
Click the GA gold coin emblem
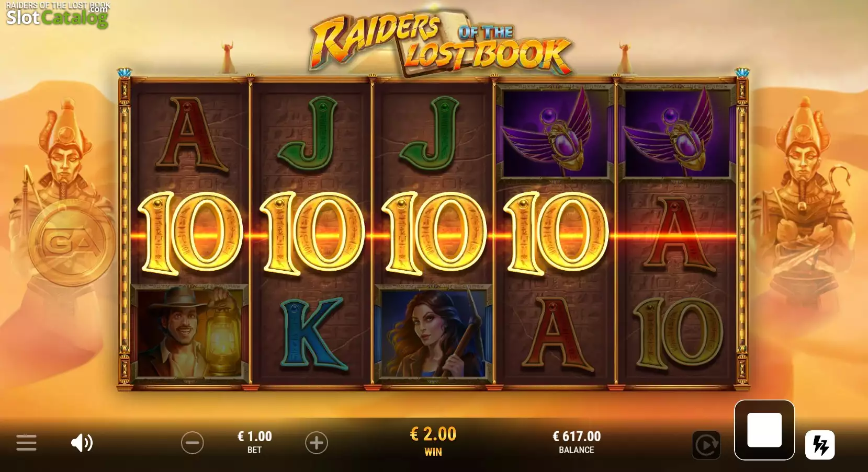point(72,242)
